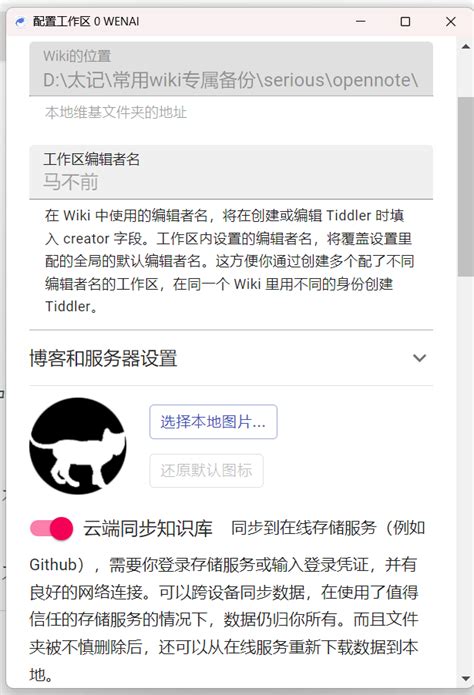Minimize the 配置工作区 window
This screenshot has width=474, height=695.
(361, 22)
